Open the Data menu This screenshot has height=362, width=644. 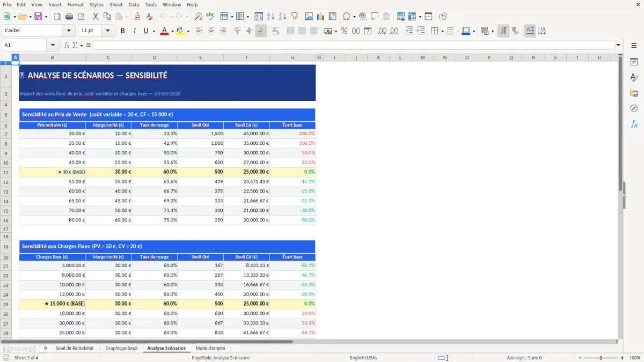coord(133,4)
